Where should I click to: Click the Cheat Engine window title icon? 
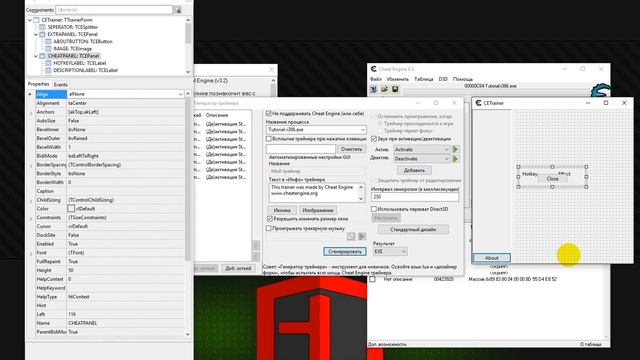(x=373, y=69)
